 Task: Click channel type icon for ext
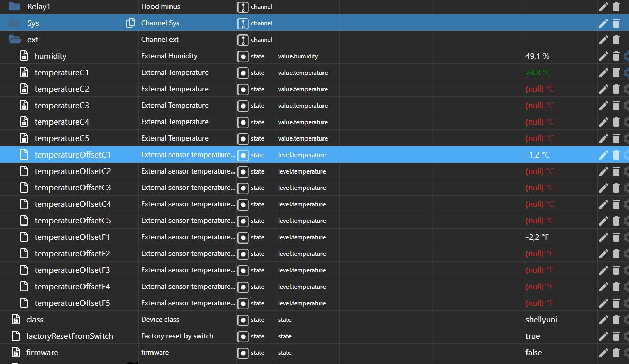[x=243, y=40]
